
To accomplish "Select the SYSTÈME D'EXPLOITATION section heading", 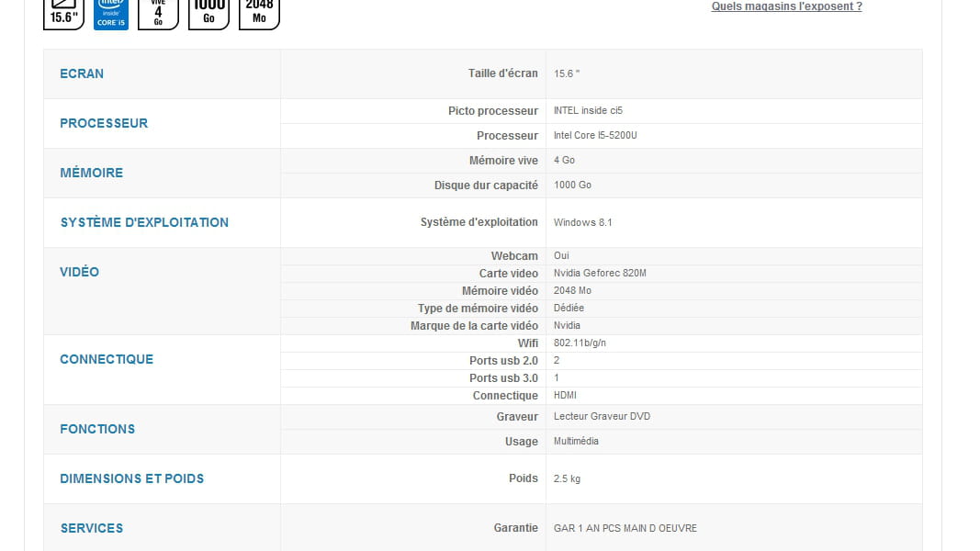I will [x=144, y=222].
